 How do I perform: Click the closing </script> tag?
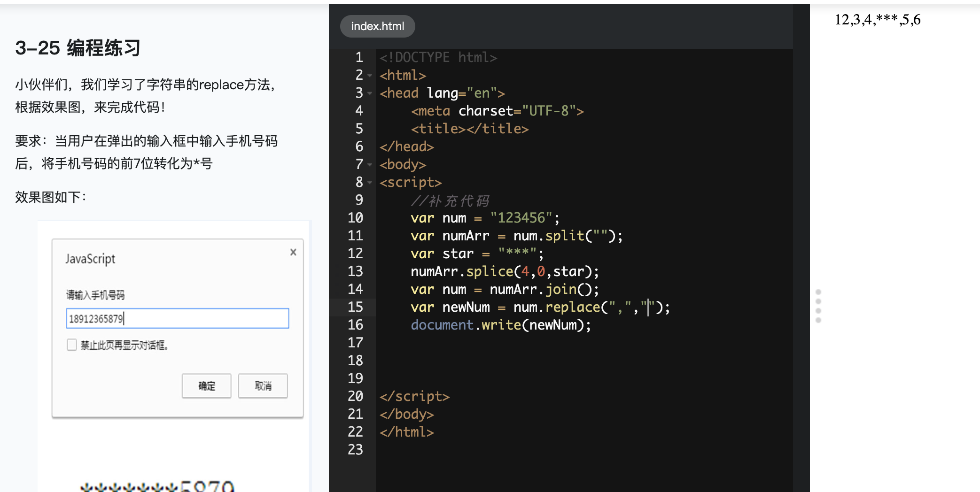tap(414, 396)
